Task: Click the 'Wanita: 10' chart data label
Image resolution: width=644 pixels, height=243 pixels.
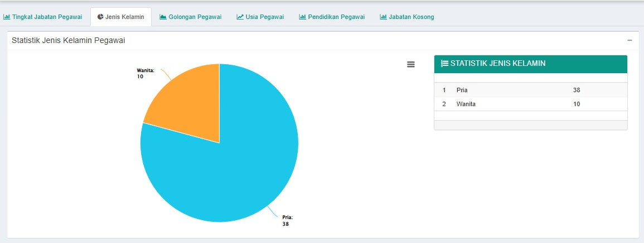Action: coord(146,73)
